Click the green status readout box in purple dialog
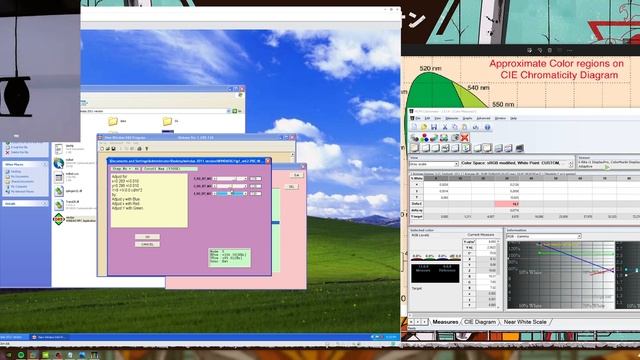The height and width of the screenshot is (360, 640). (x=229, y=258)
